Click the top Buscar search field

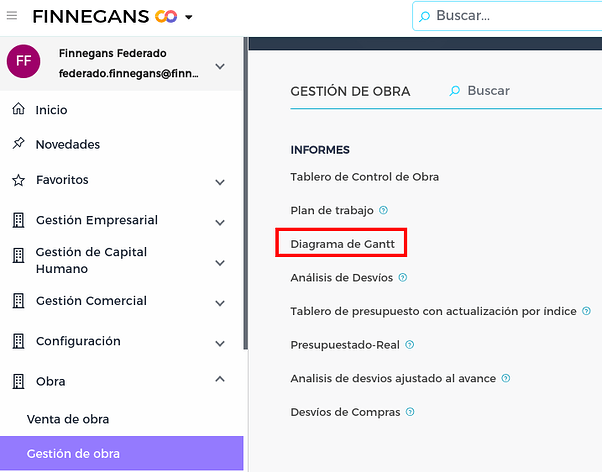510,16
